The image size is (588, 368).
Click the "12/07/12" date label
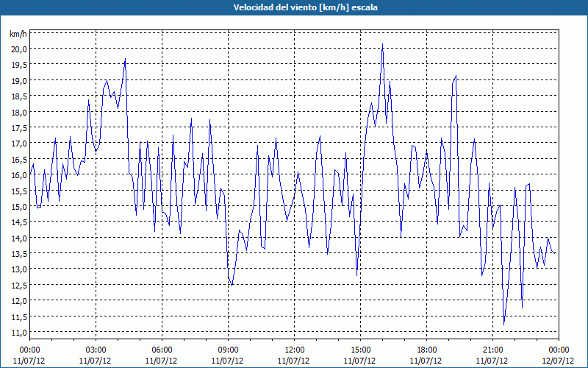tap(558, 361)
